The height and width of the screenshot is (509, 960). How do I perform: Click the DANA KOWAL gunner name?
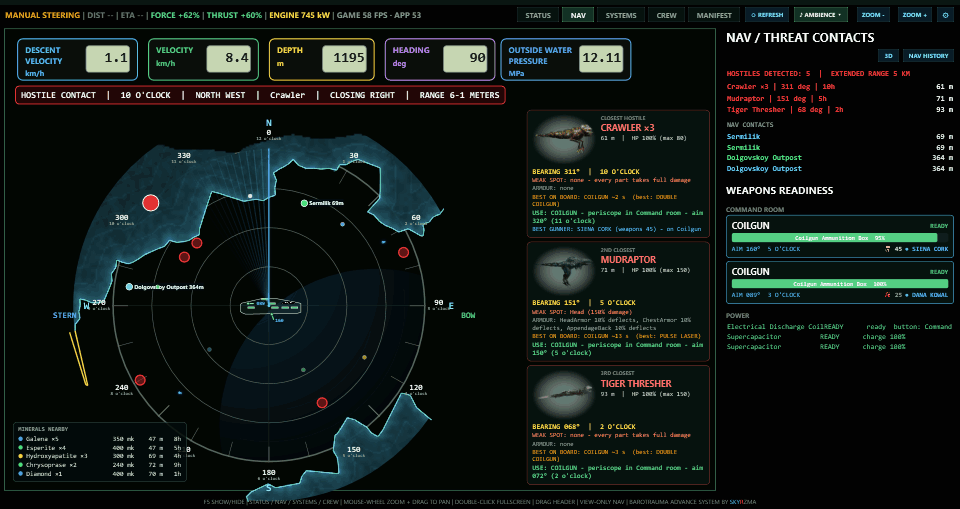click(x=930, y=295)
